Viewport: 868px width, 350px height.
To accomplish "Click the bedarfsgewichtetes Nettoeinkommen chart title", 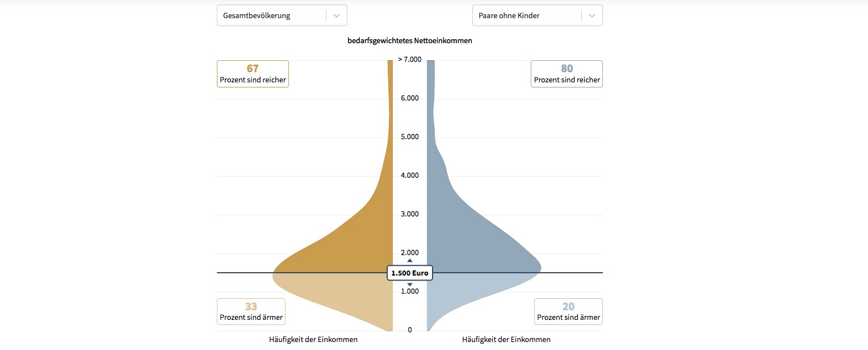I will (410, 41).
